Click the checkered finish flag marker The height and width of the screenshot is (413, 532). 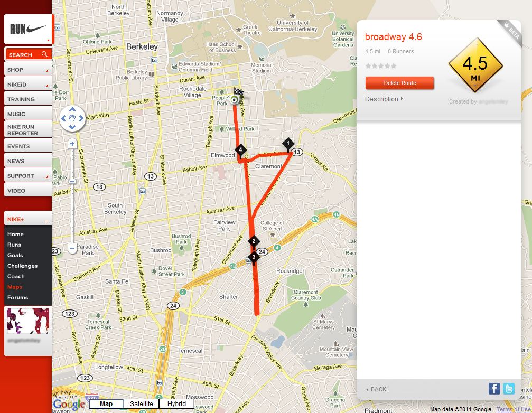[239, 91]
